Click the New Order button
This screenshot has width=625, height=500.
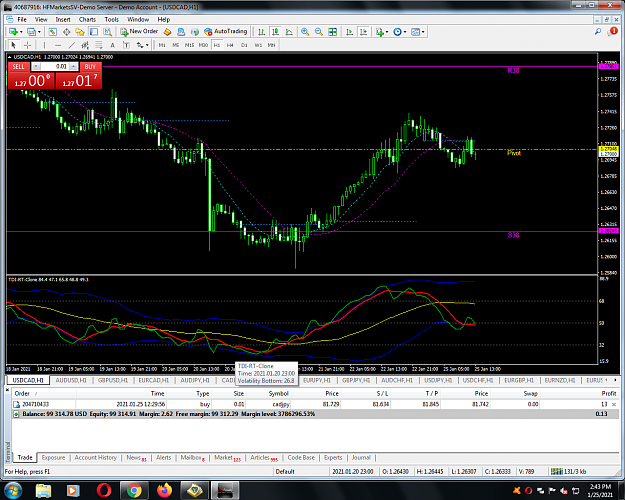coord(139,31)
